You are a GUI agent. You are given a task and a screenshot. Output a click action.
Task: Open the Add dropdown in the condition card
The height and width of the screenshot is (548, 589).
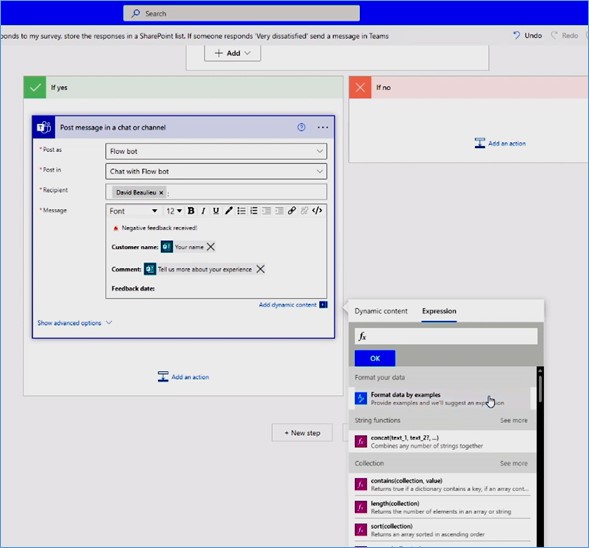[233, 53]
